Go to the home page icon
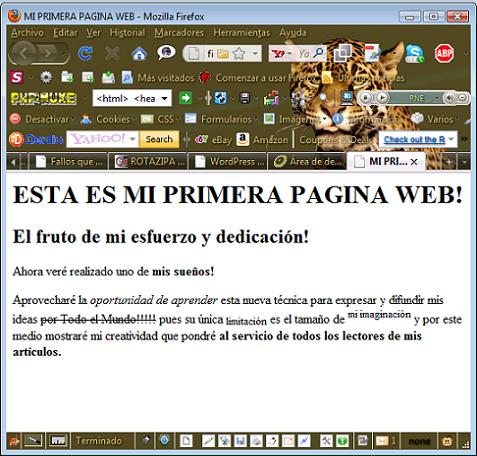This screenshot has height=456, width=477. (139, 53)
